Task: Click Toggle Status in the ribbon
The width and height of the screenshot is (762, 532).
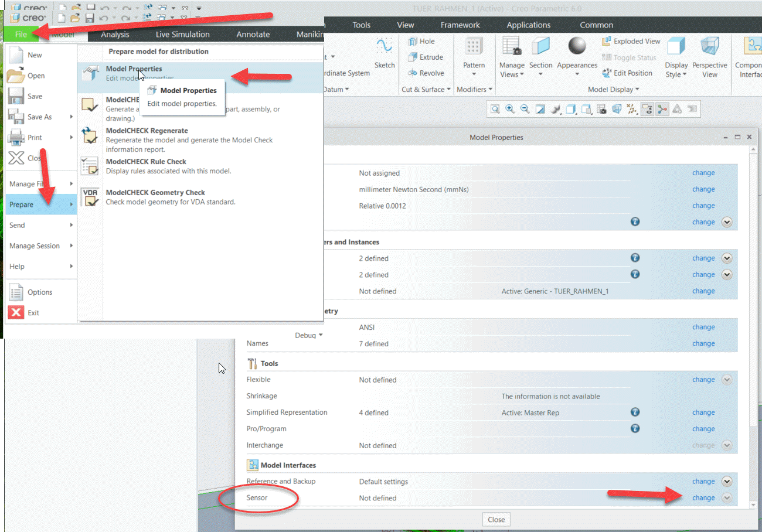Action: [628, 57]
